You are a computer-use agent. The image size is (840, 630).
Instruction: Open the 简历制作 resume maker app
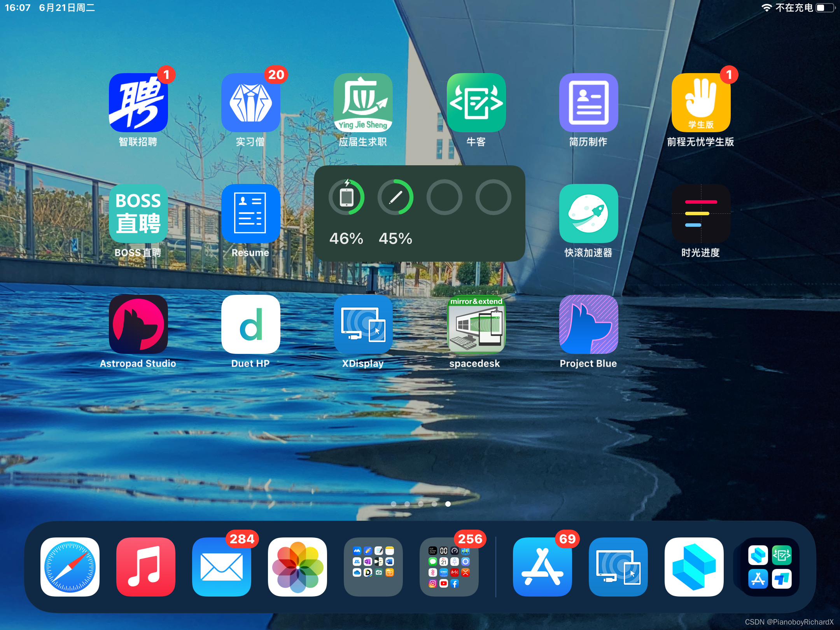pyautogui.click(x=588, y=103)
